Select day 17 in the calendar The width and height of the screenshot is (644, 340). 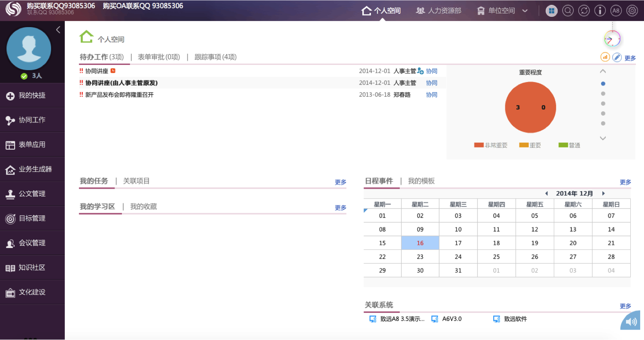pyautogui.click(x=458, y=243)
